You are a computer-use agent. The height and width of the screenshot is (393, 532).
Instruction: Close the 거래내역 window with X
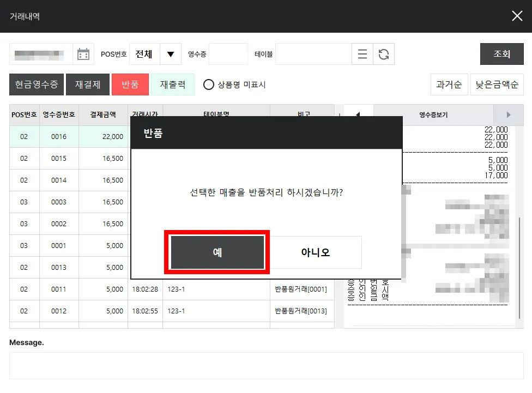tap(517, 16)
